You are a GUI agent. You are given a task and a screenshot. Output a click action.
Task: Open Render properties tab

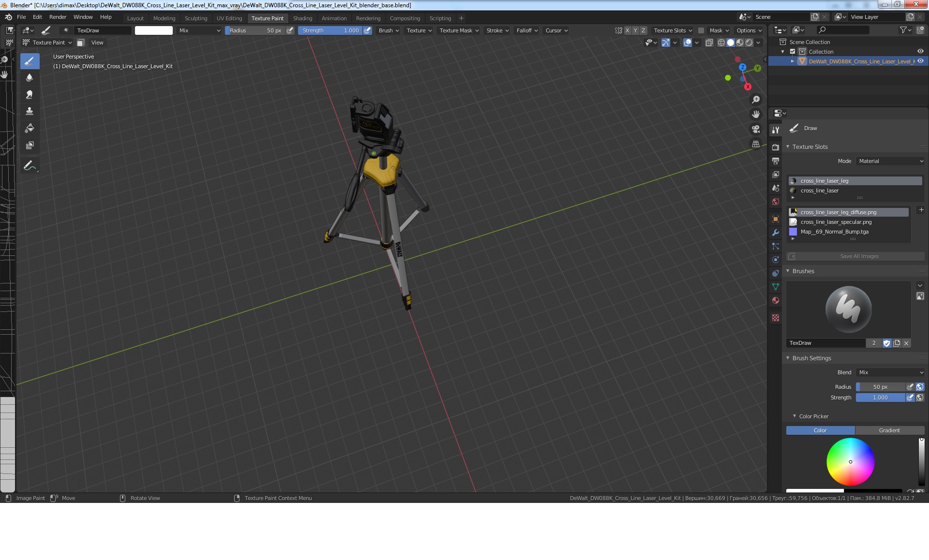tap(776, 147)
